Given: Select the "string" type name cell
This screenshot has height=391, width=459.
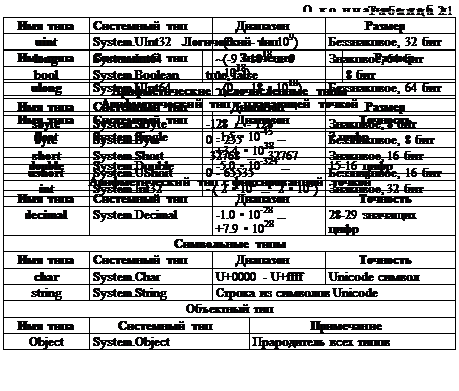Looking at the screenshot, I should click(46, 293).
